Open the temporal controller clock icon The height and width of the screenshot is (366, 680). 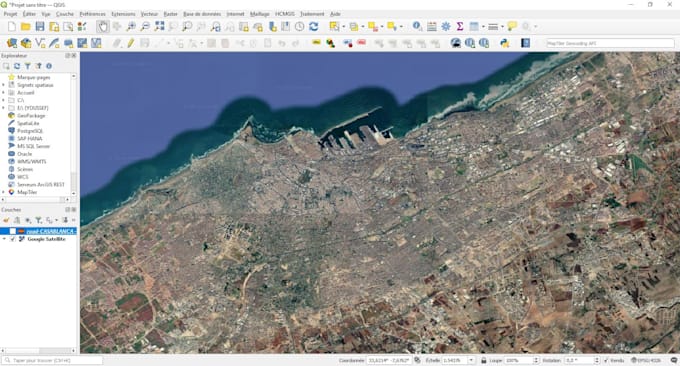[x=300, y=27]
